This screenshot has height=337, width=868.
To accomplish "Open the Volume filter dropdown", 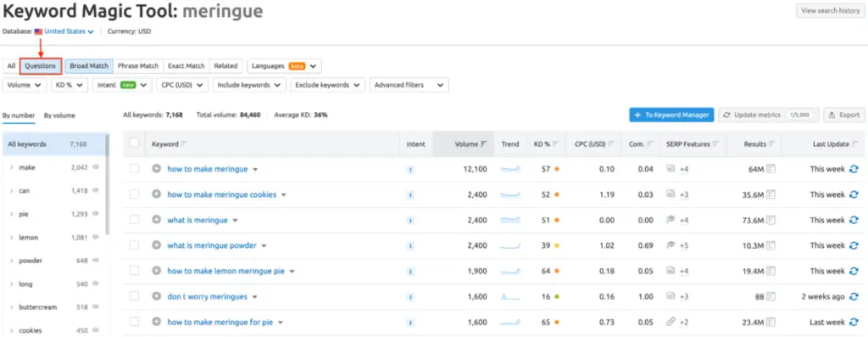I will pyautogui.click(x=25, y=85).
